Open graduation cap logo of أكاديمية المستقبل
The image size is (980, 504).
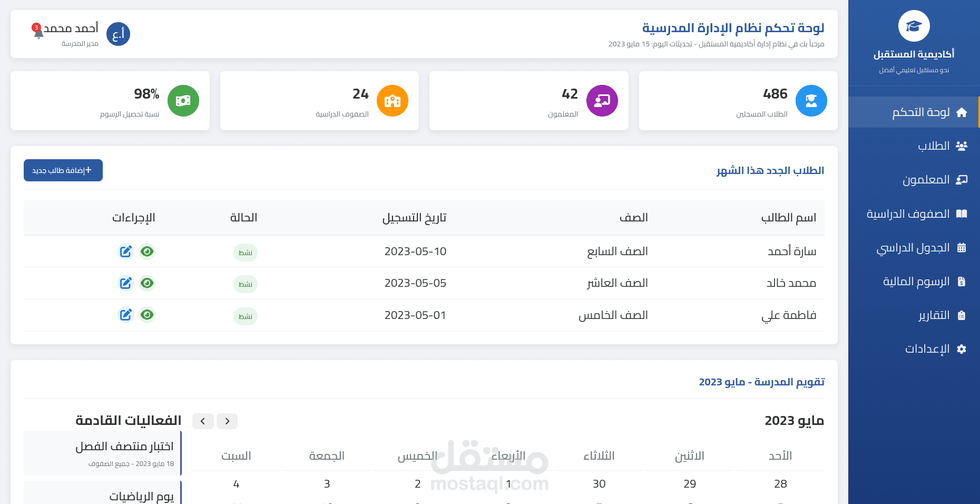pyautogui.click(x=913, y=25)
